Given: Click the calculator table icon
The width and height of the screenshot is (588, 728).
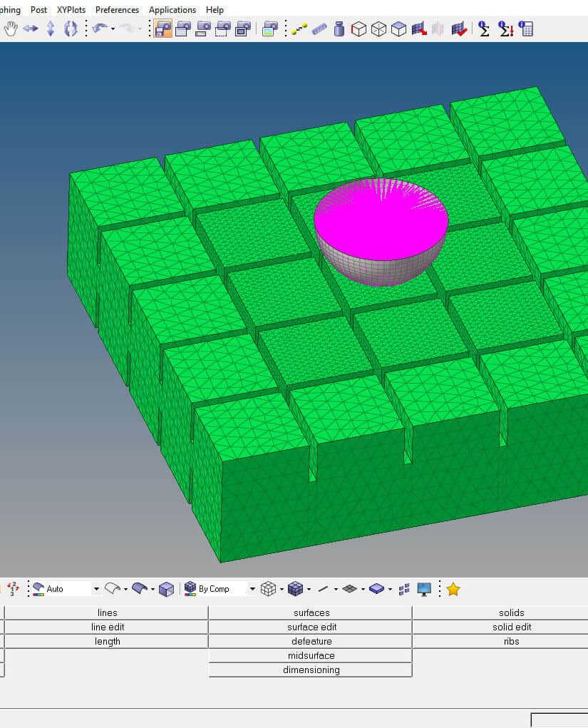Looking at the screenshot, I should tap(526, 29).
